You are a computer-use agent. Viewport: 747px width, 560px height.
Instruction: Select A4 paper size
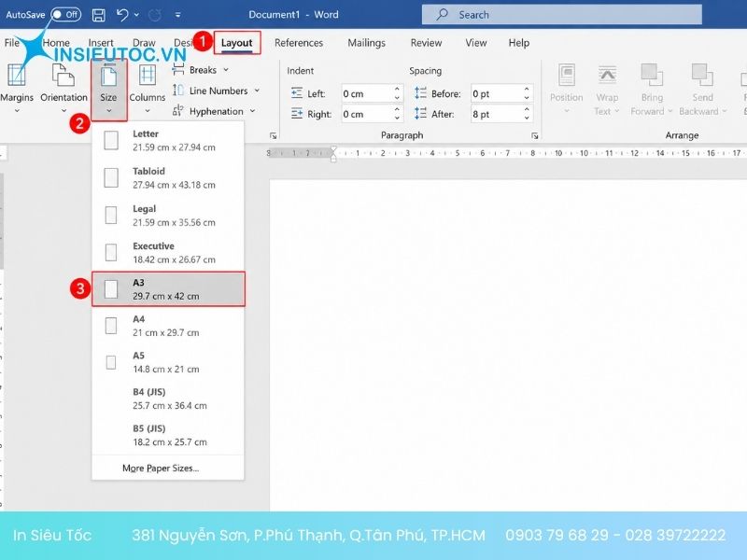pyautogui.click(x=168, y=326)
